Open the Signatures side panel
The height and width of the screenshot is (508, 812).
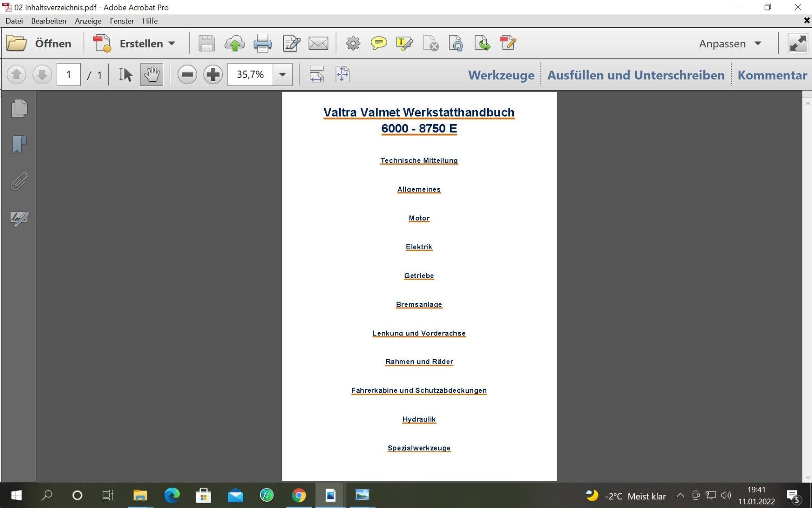(x=19, y=219)
